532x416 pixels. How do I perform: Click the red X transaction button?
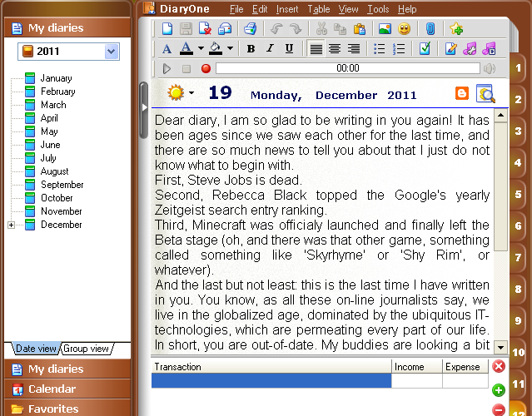tap(499, 366)
